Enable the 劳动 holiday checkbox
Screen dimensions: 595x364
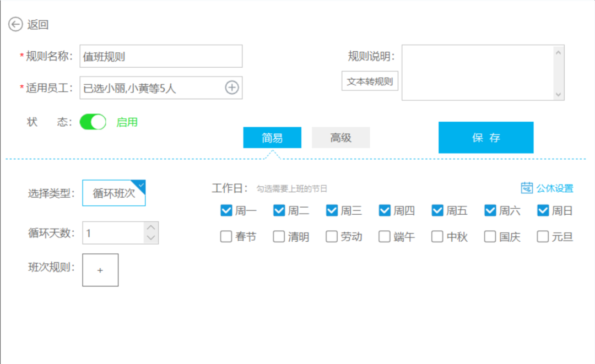click(332, 237)
